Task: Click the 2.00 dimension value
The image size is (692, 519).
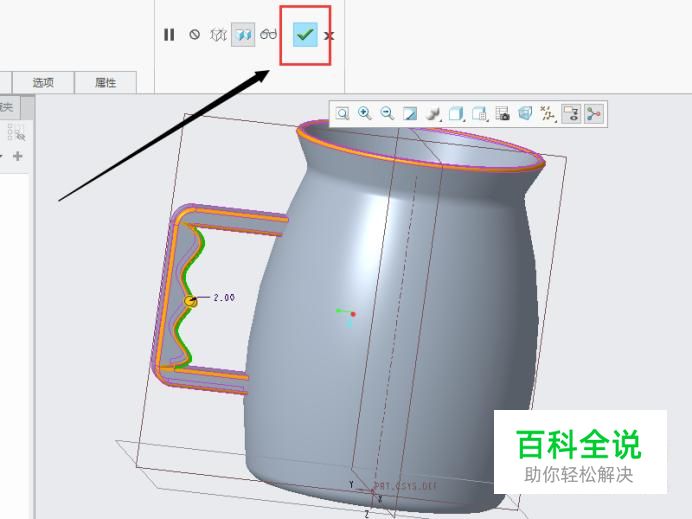Action: click(x=224, y=298)
